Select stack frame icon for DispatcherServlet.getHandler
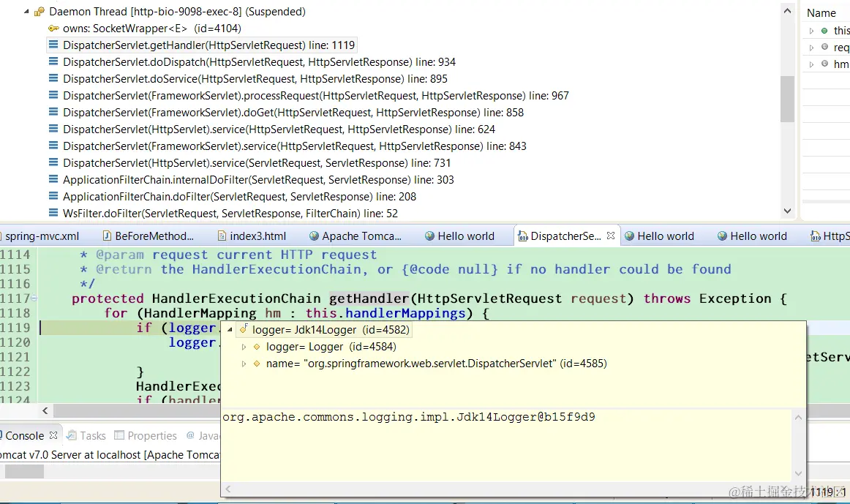The width and height of the screenshot is (850, 504). click(x=53, y=45)
